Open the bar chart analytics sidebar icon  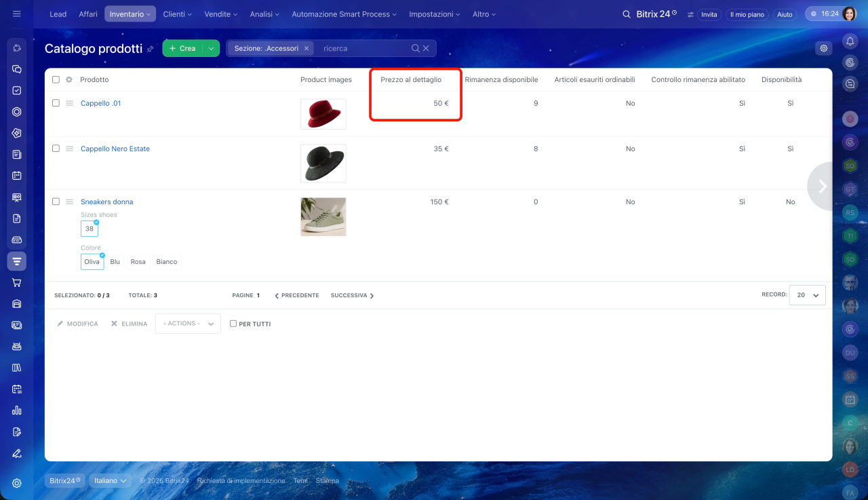(x=17, y=410)
